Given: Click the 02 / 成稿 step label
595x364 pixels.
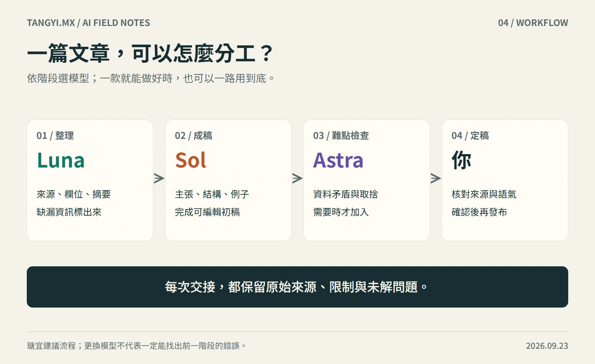Looking at the screenshot, I should pyautogui.click(x=193, y=136).
